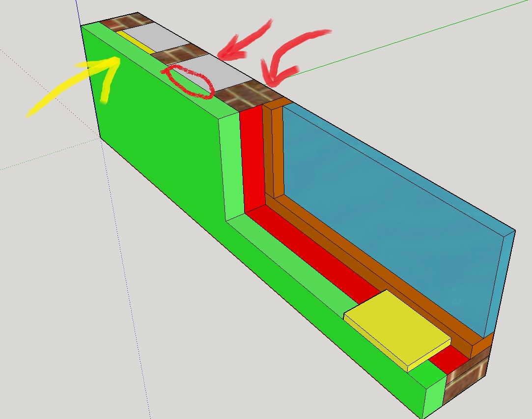
Task: Click the yellow arrow annotation
Action: (x=74, y=86)
